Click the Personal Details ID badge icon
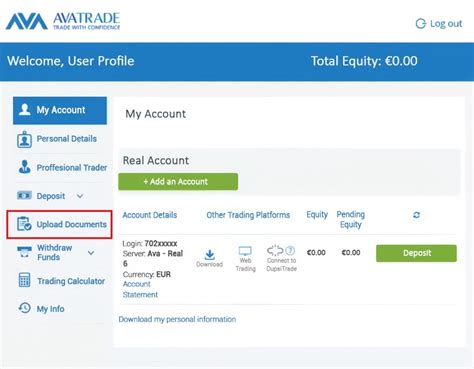This screenshot has height=369, width=474. click(24, 139)
